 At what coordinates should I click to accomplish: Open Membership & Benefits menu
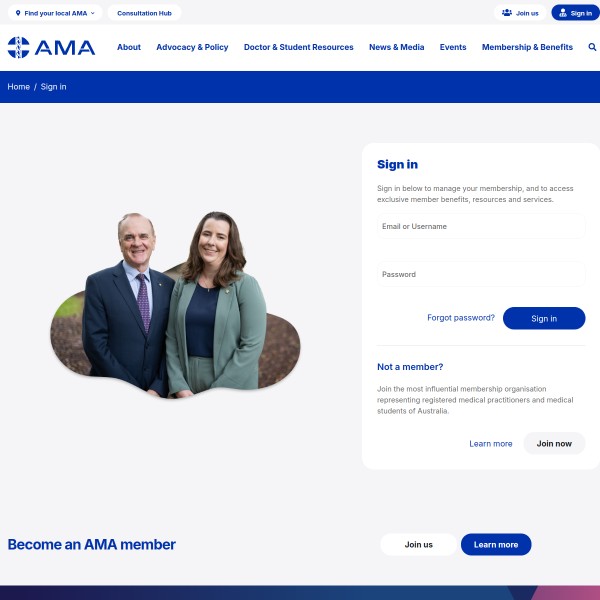tap(527, 47)
